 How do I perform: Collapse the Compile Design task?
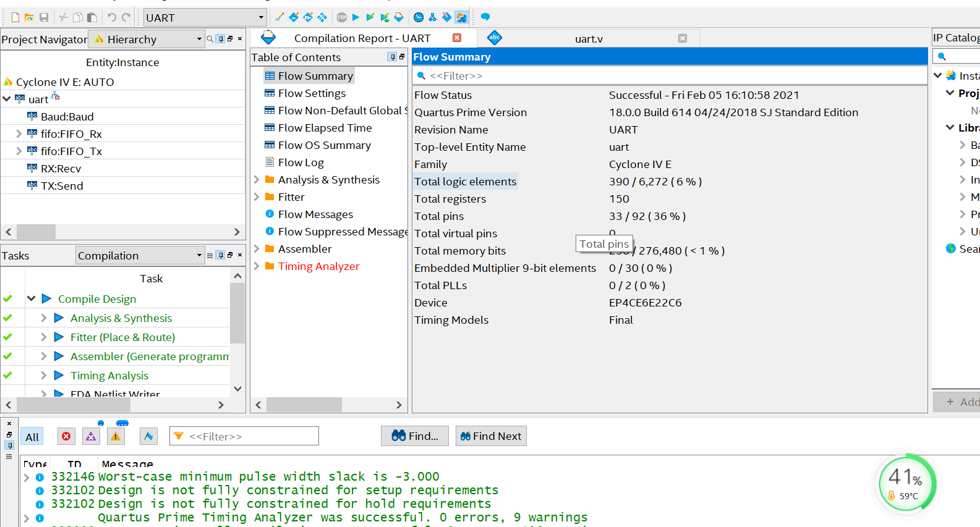[32, 298]
